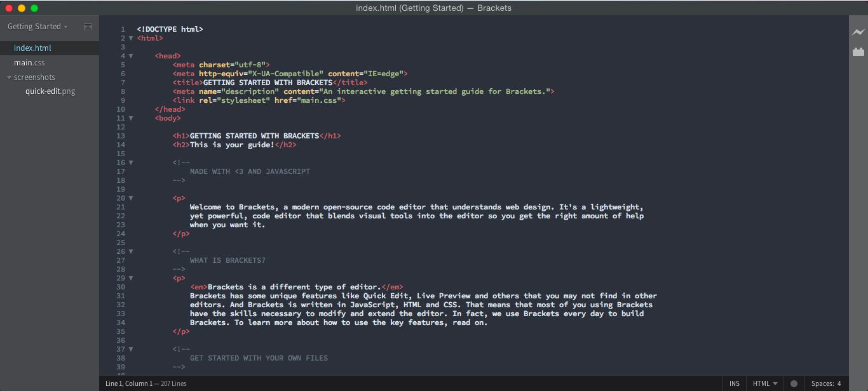Open the HTML language dropdown
868x391 pixels.
[765, 383]
